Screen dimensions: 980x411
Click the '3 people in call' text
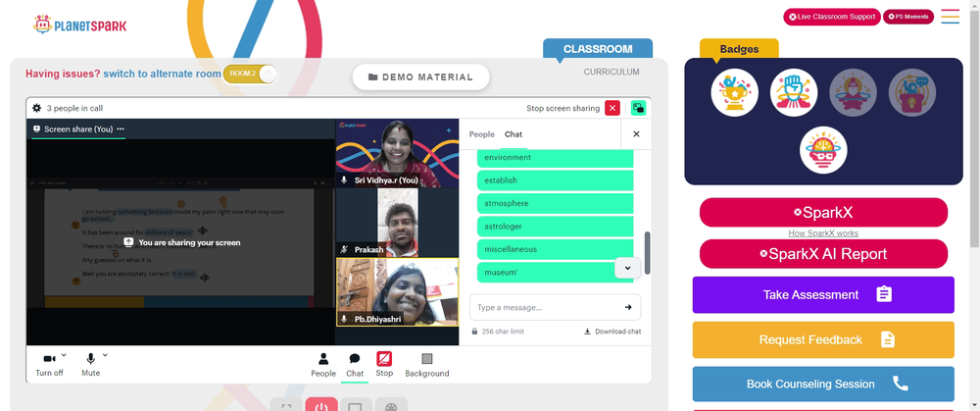[x=75, y=108]
